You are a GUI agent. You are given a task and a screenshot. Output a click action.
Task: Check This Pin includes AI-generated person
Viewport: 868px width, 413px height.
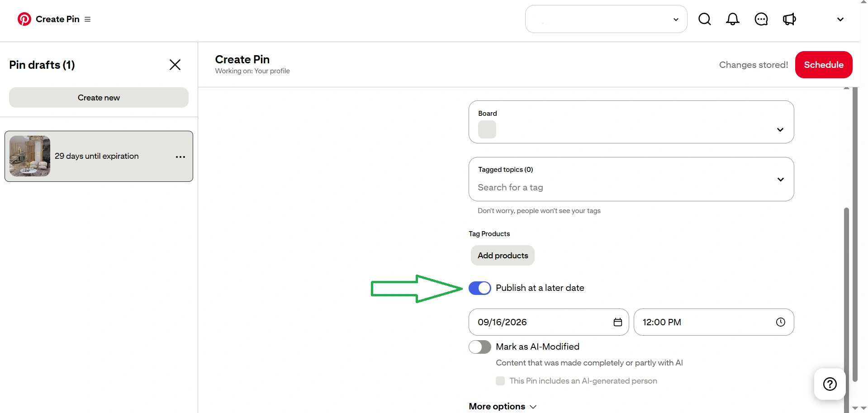(x=500, y=381)
